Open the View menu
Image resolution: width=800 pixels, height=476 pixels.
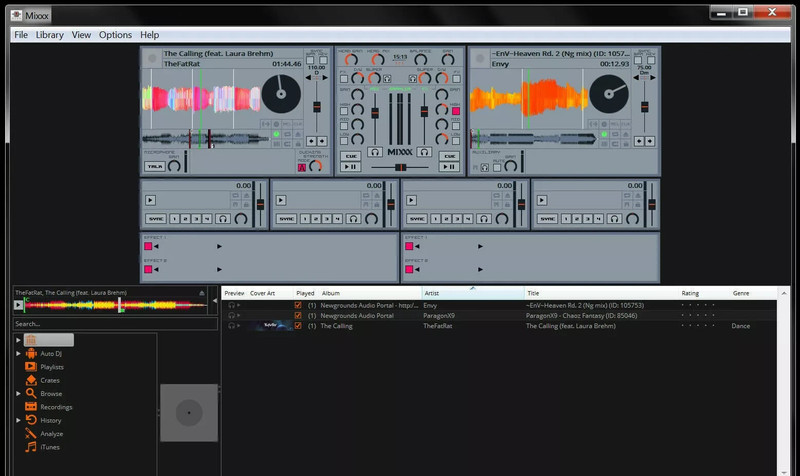pos(81,35)
